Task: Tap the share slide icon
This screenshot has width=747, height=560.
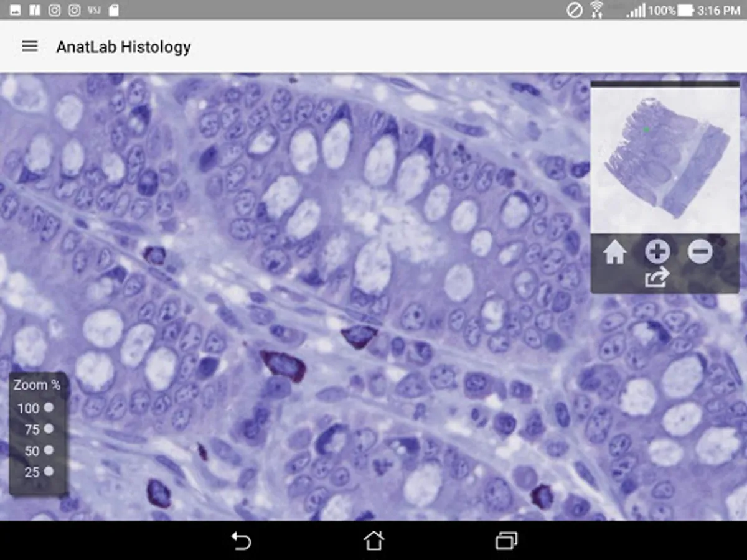Action: 657,278
